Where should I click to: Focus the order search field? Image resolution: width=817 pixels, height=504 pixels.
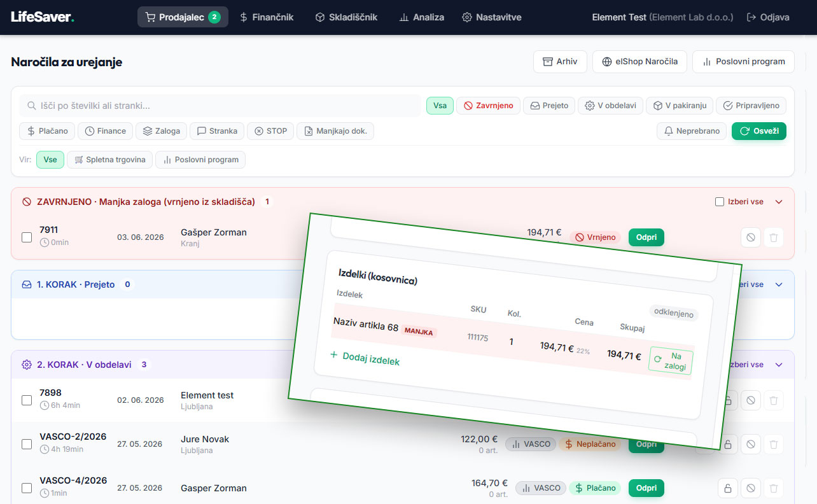pos(220,106)
